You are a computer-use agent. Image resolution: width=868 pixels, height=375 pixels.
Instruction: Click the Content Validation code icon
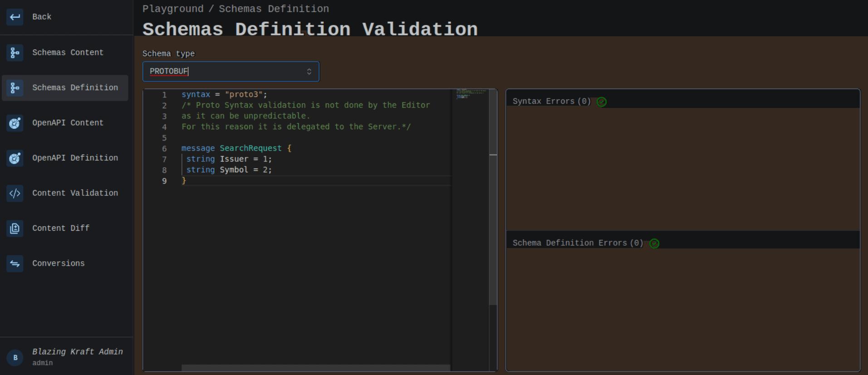15,194
